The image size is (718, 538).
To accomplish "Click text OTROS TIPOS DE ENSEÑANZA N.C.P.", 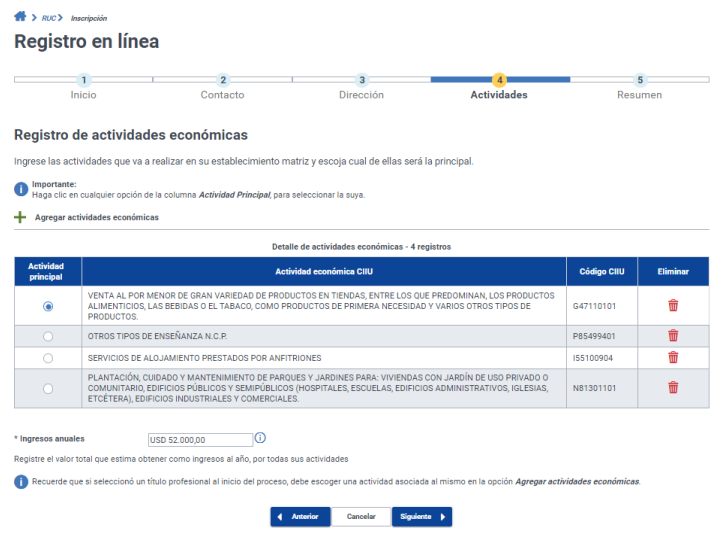I will (158, 336).
